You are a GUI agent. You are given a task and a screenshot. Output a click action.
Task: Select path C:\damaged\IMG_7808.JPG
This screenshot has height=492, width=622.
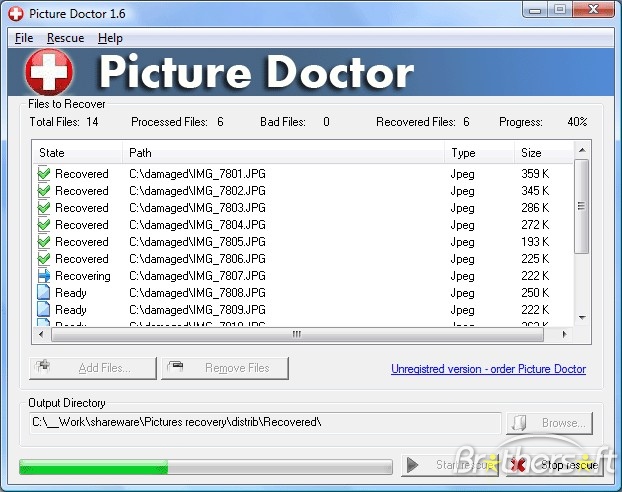click(x=197, y=293)
